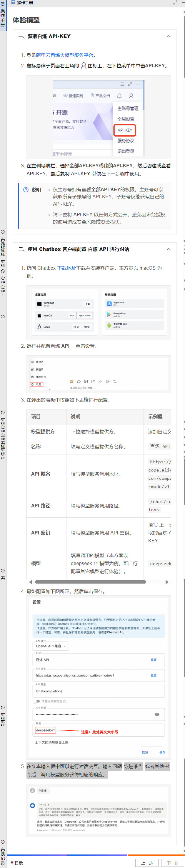The image size is (185, 868).
Task: Click the sidebar top 操作手册 book icon
Action: (3, 4)
